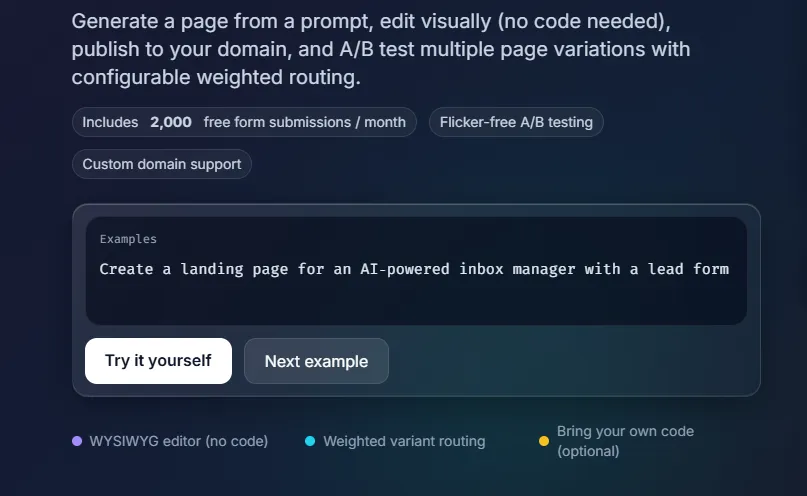Click the Generate a page from a prompt sentence
The width and height of the screenshot is (807, 496).
coord(371,22)
